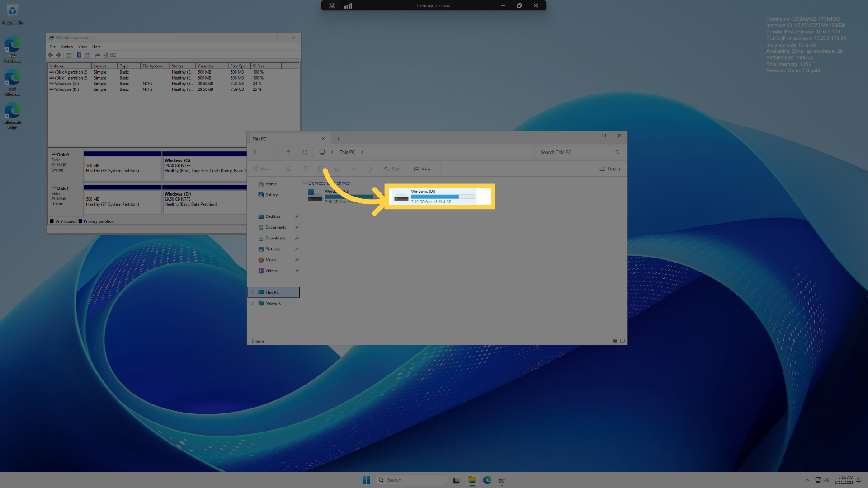
Task: Go back in File Explorer navigation
Action: coord(256,152)
